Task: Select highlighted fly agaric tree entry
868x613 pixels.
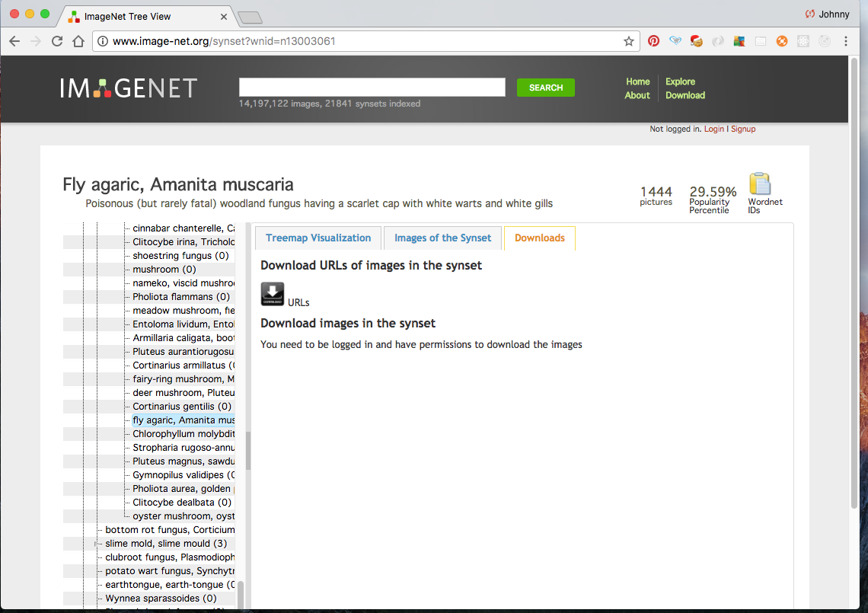Action: 183,420
